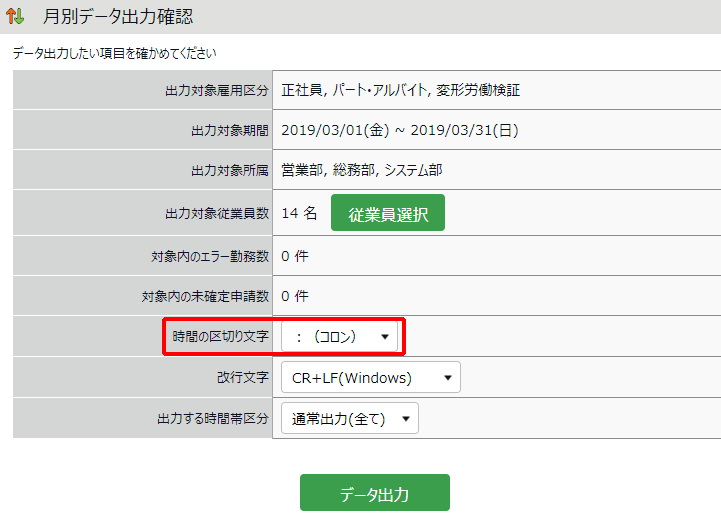721x524 pixels.
Task: Open the 通常出力(全て) time zone dropdown
Action: tap(350, 418)
